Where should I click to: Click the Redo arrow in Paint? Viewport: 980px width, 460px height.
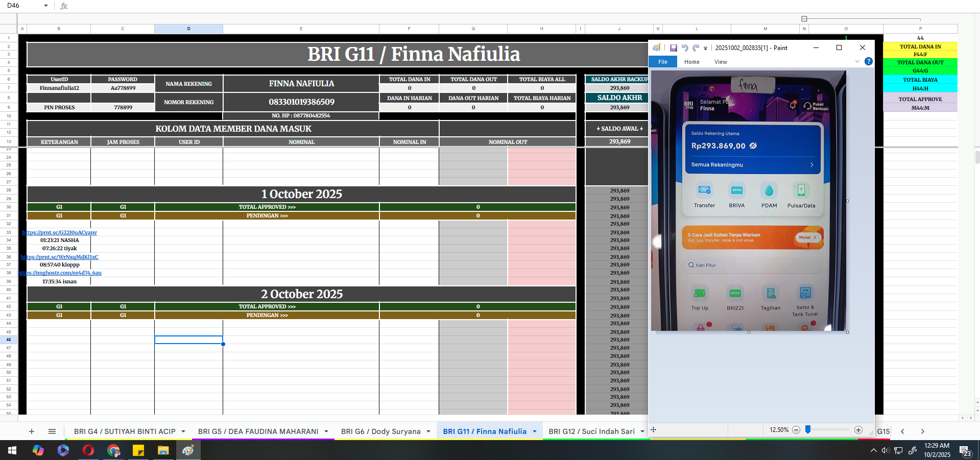(x=696, y=47)
